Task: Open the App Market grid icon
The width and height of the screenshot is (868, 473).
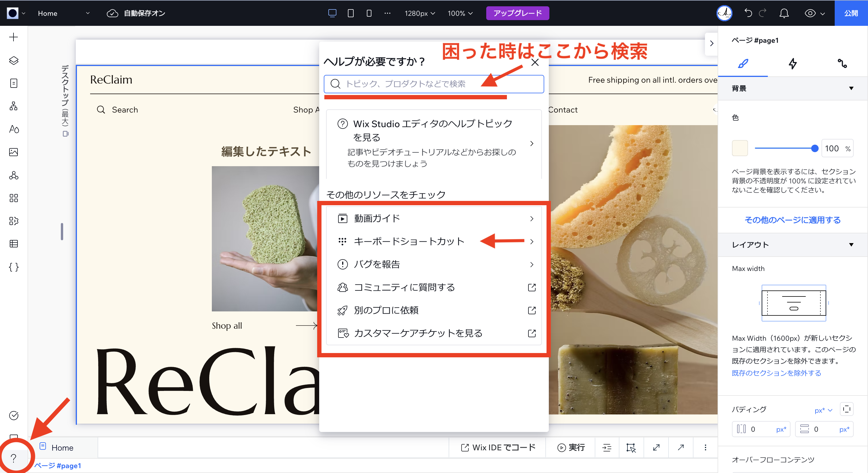Action: 14,198
